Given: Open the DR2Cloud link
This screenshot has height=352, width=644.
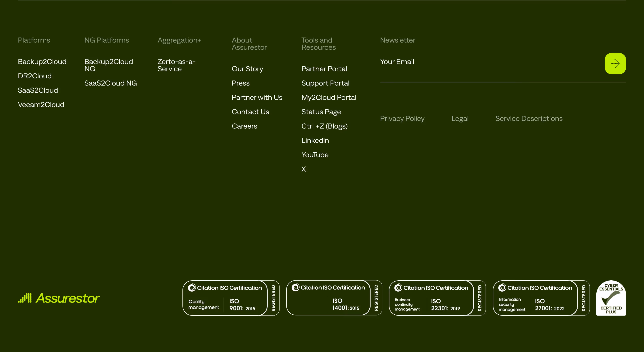Looking at the screenshot, I should 34,76.
